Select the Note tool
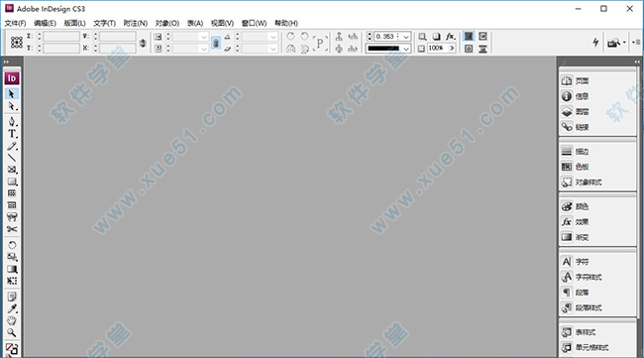This screenshot has width=644, height=358. (x=12, y=297)
